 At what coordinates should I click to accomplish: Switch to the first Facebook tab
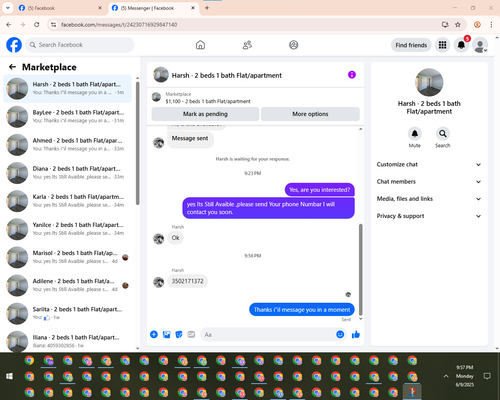[60, 8]
